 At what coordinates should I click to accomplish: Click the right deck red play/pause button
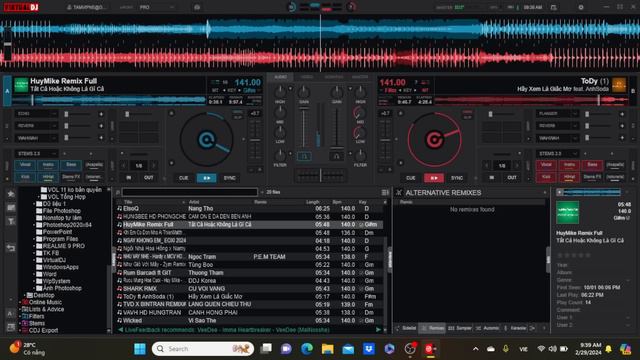(434, 178)
